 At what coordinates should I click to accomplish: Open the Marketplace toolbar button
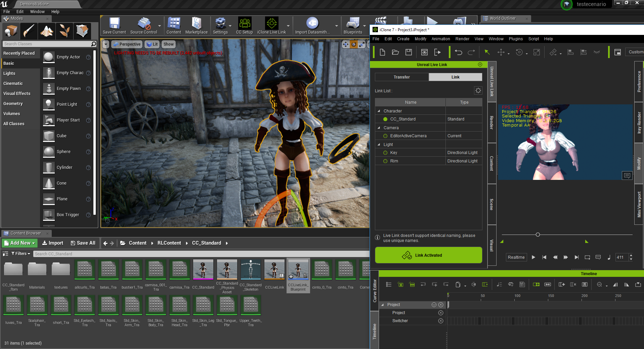point(197,26)
